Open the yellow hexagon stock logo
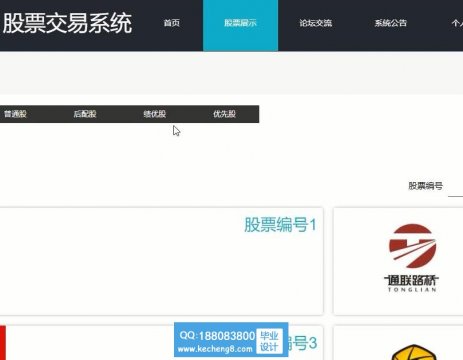 click(x=413, y=352)
